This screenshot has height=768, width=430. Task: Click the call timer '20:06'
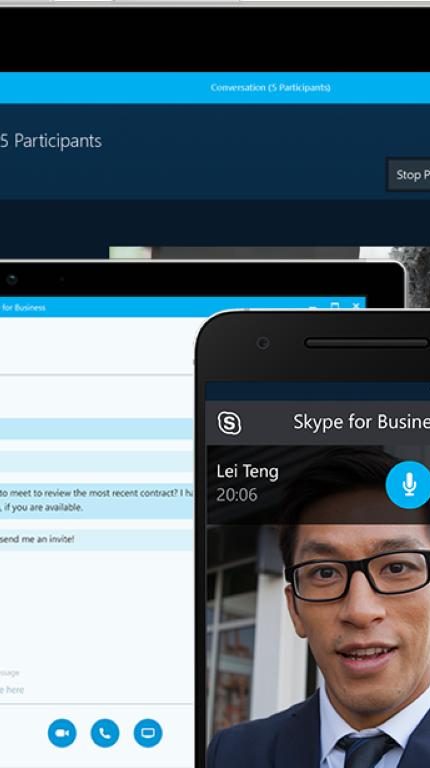point(237,495)
